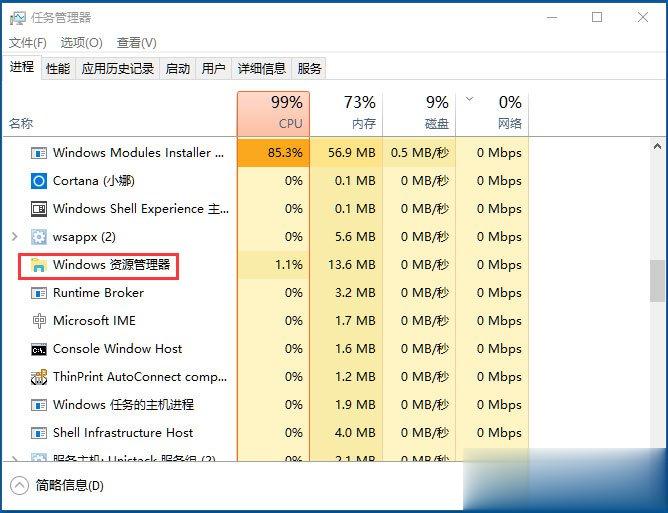This screenshot has width=668, height=513.
Task: Open the 选项(O) menu
Action: tap(81, 43)
